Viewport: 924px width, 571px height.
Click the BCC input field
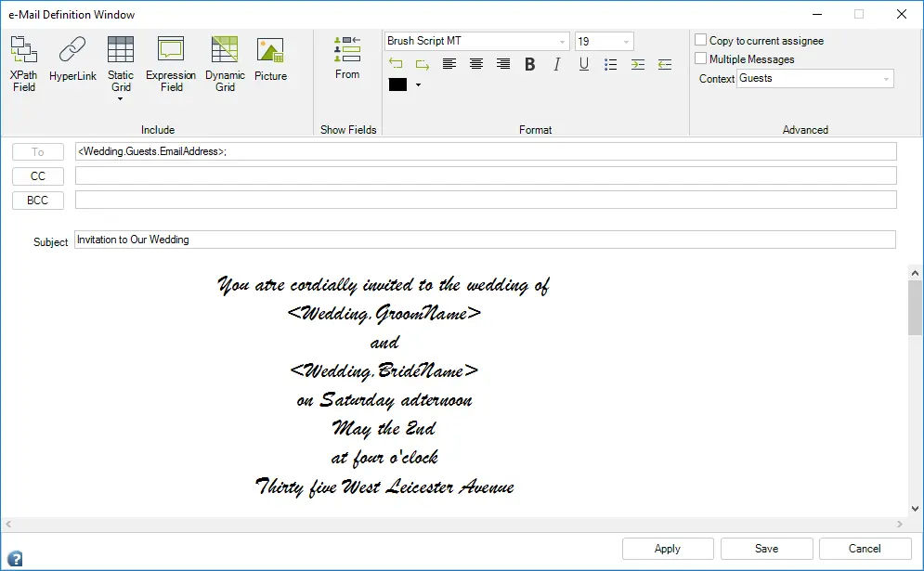pos(486,200)
